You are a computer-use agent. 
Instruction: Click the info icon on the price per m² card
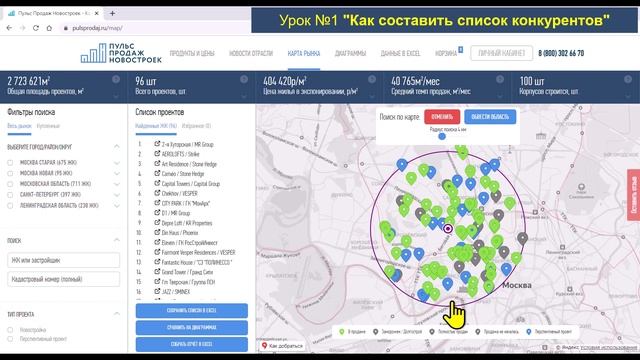point(371,79)
